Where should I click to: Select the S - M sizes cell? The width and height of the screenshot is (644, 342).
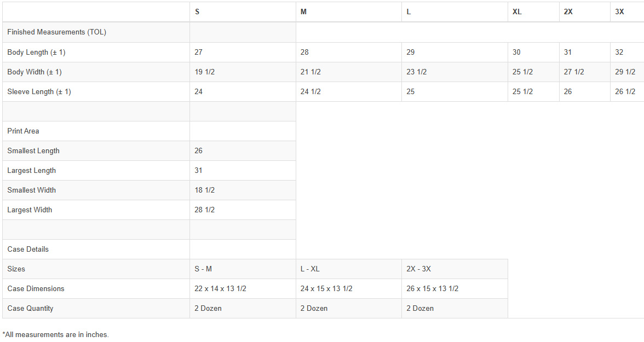(x=203, y=269)
